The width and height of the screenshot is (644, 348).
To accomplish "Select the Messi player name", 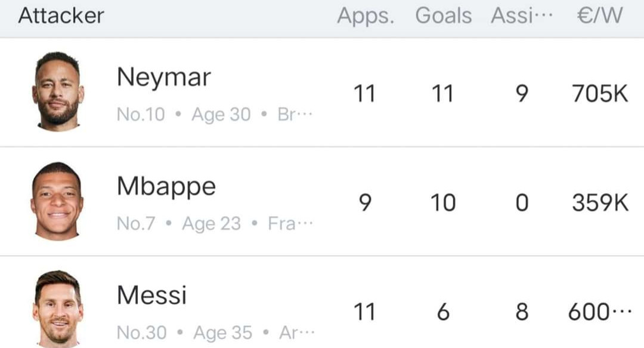I will 151,295.
